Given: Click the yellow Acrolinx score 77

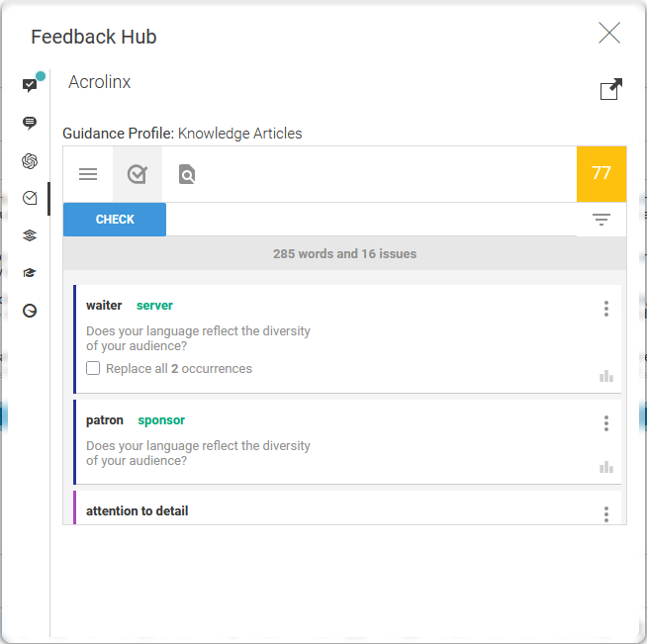Looking at the screenshot, I should click(x=601, y=174).
